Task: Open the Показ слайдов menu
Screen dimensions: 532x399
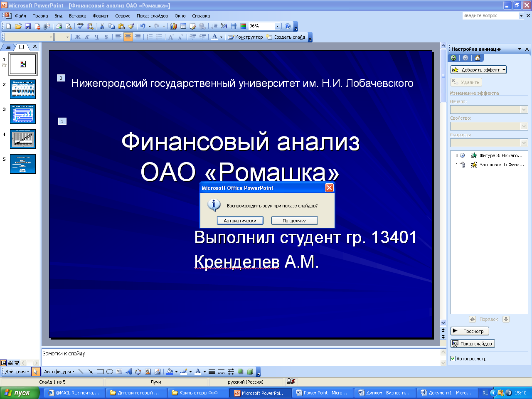Action: pos(153,16)
